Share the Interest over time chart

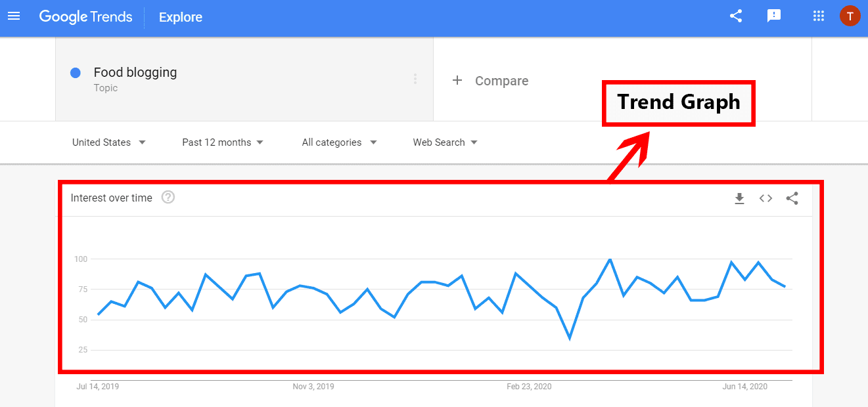tap(792, 198)
